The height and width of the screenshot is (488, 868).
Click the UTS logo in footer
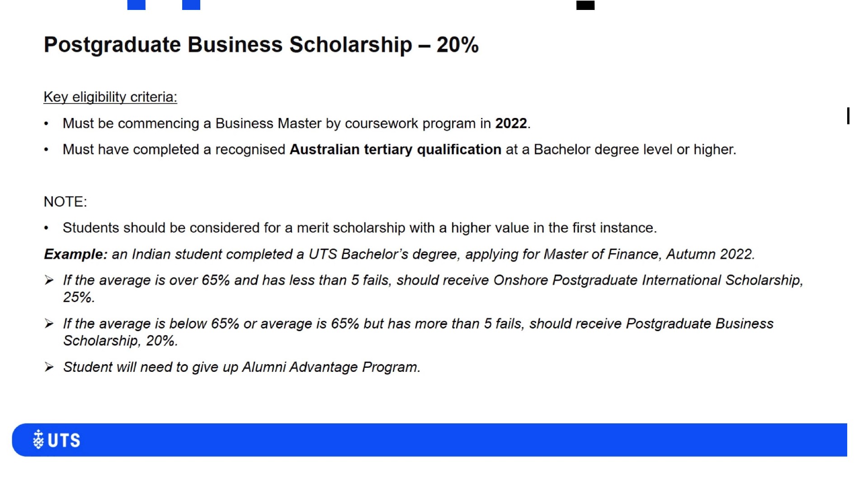coord(57,440)
